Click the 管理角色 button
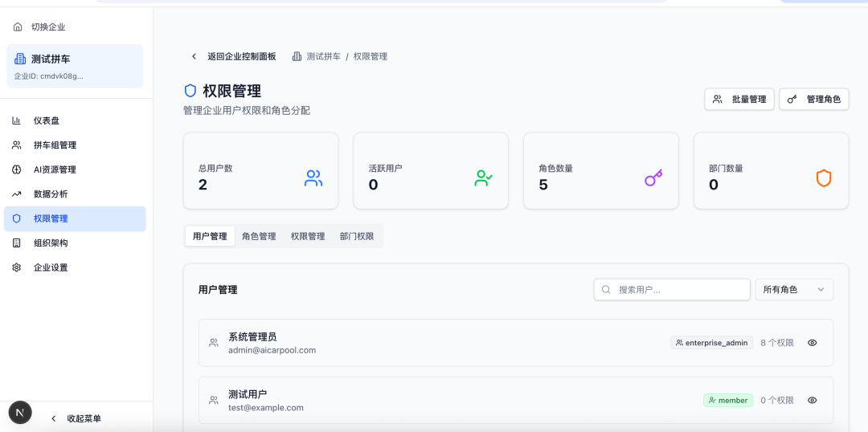 813,99
